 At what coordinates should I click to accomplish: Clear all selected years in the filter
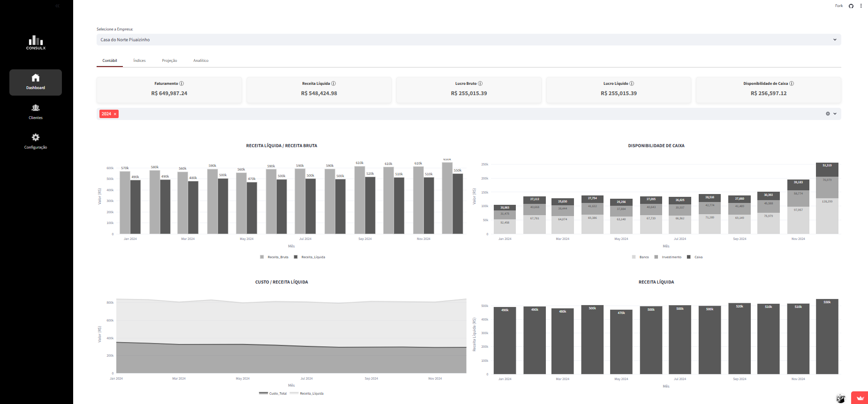828,114
